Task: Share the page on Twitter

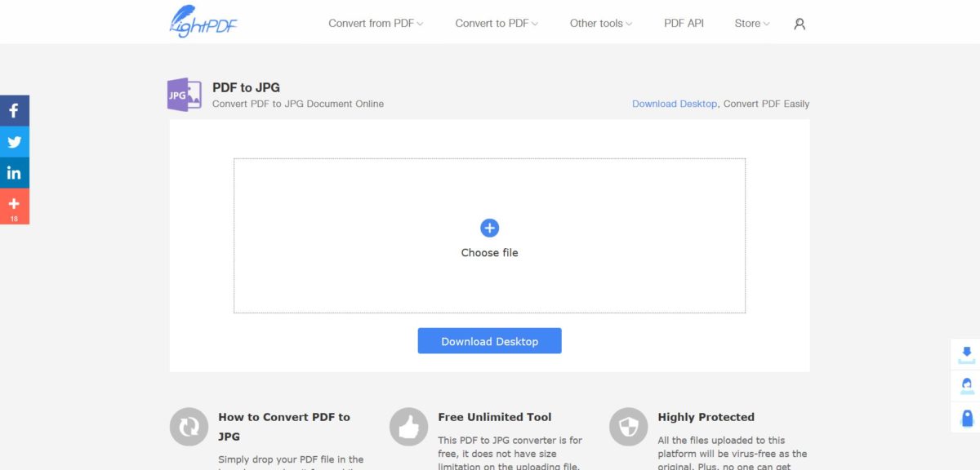Action: click(x=14, y=142)
